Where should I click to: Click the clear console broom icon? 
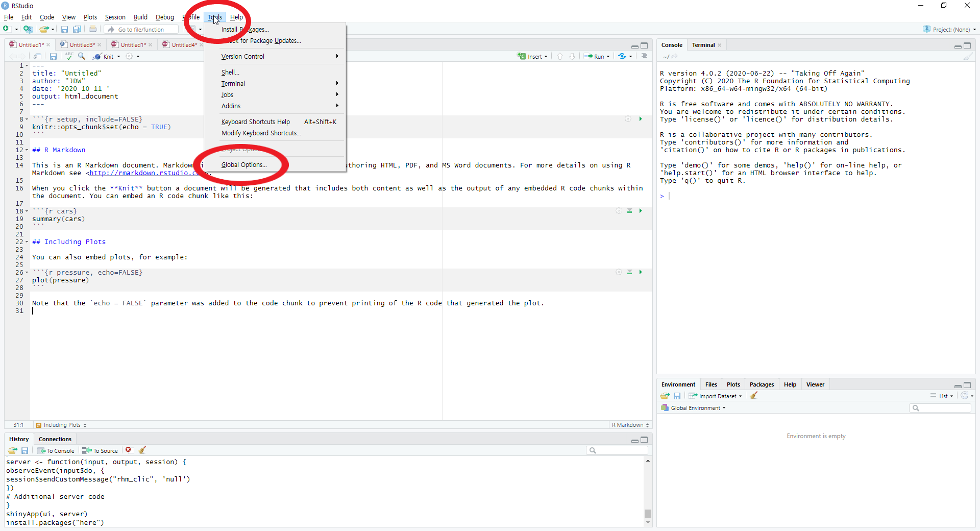coord(968,57)
